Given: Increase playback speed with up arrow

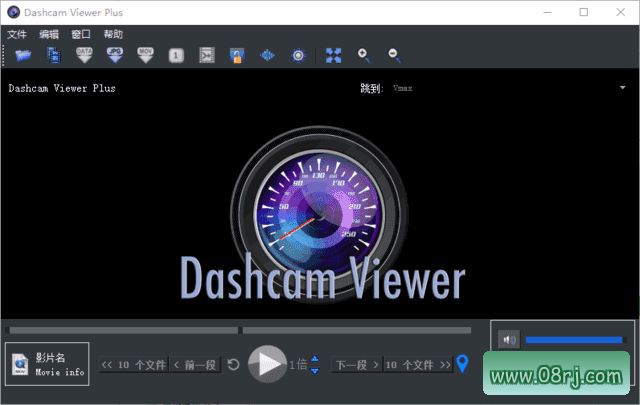Looking at the screenshot, I should click(x=314, y=359).
